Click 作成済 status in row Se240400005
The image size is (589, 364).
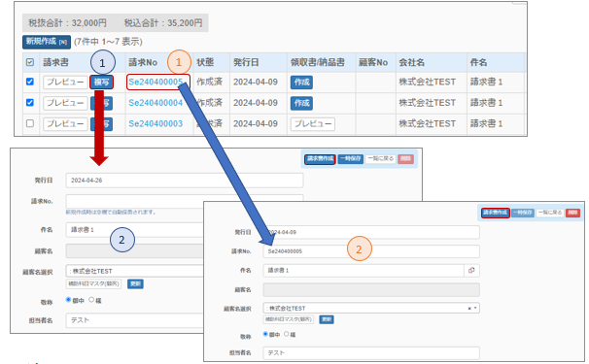tap(209, 82)
